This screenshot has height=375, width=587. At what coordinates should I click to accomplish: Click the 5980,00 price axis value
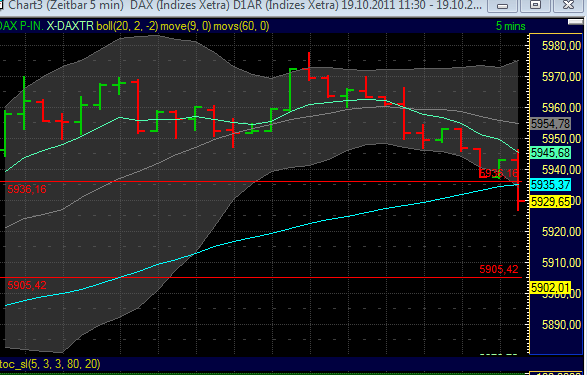(561, 46)
